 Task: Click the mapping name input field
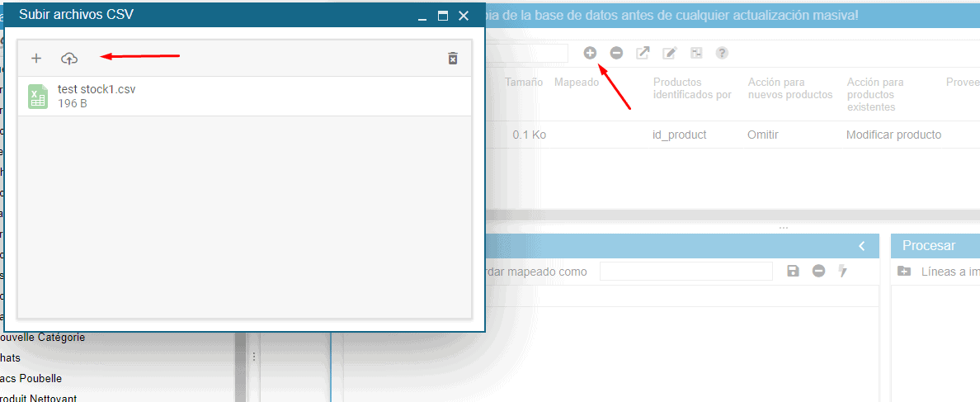[x=686, y=272]
